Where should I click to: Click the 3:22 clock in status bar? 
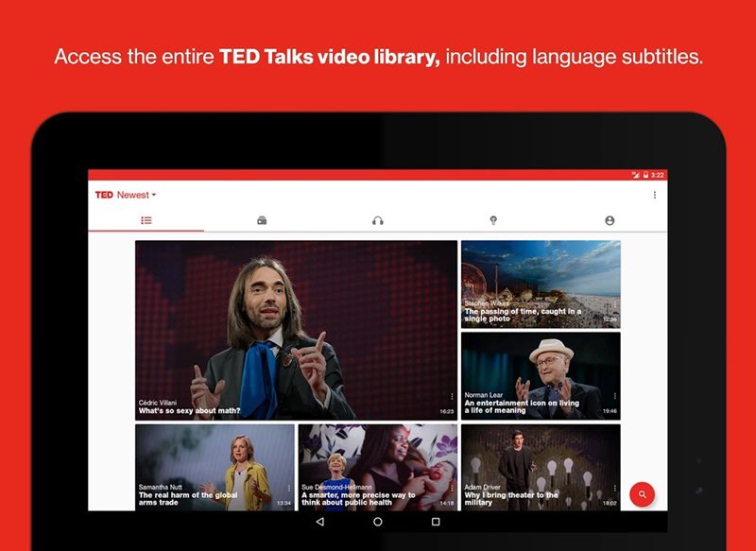click(657, 175)
